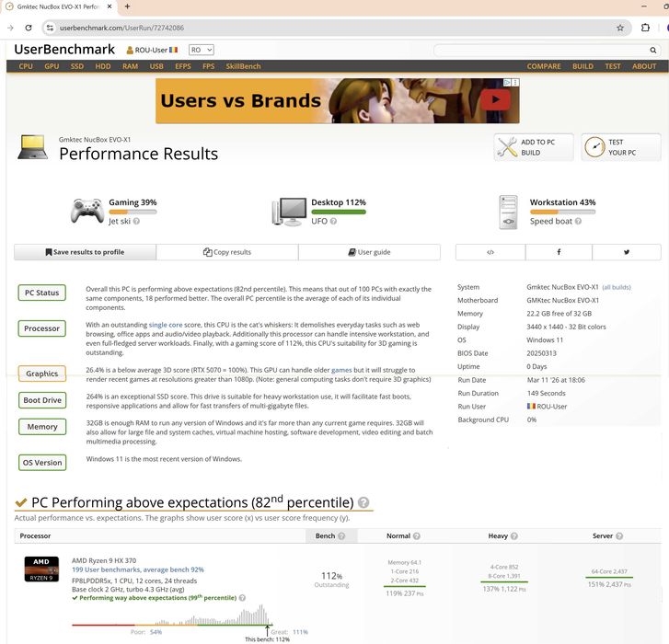Image resolution: width=669 pixels, height=644 pixels.
Task: Open the FPS menu
Action: pyautogui.click(x=209, y=66)
